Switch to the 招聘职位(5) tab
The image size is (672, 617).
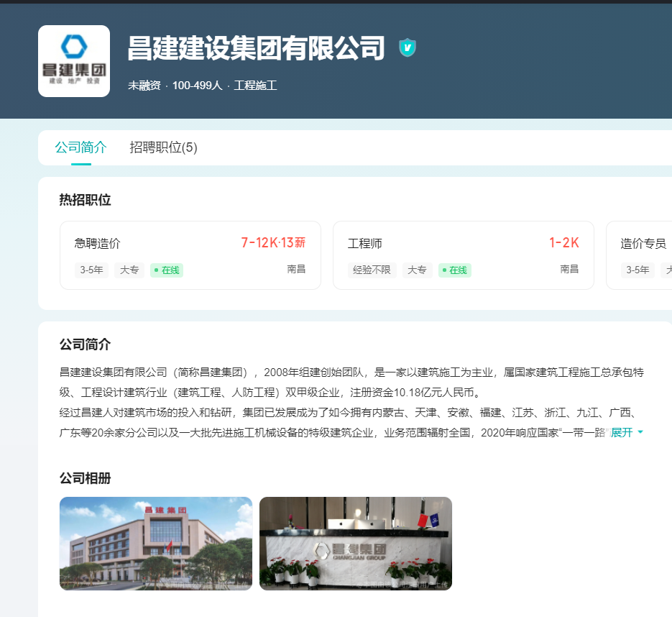163,147
